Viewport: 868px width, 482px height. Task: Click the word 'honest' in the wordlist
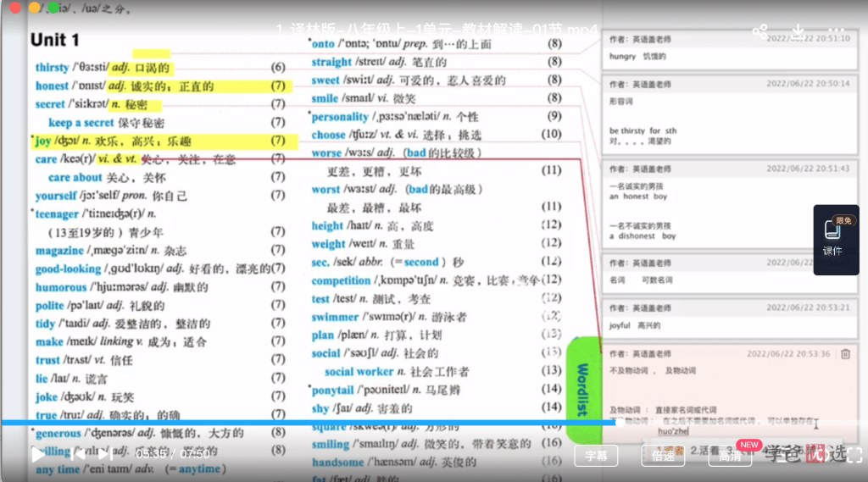pos(52,86)
